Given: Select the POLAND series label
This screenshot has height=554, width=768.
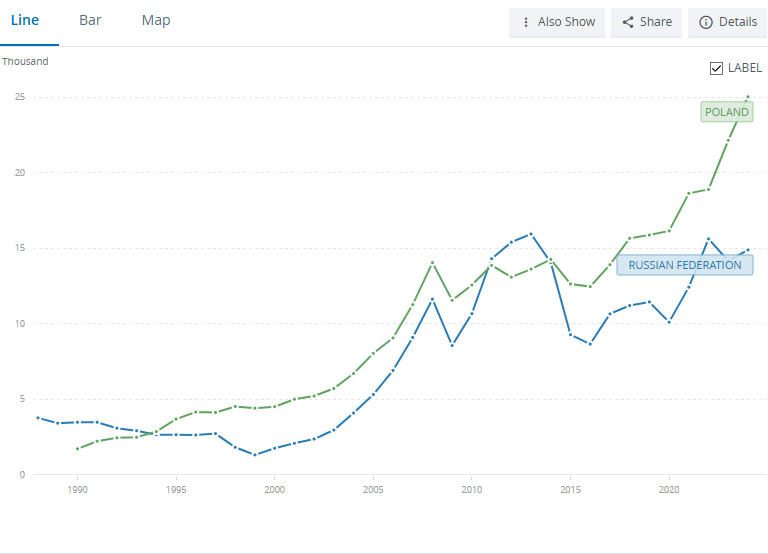Looking at the screenshot, I should tap(726, 112).
